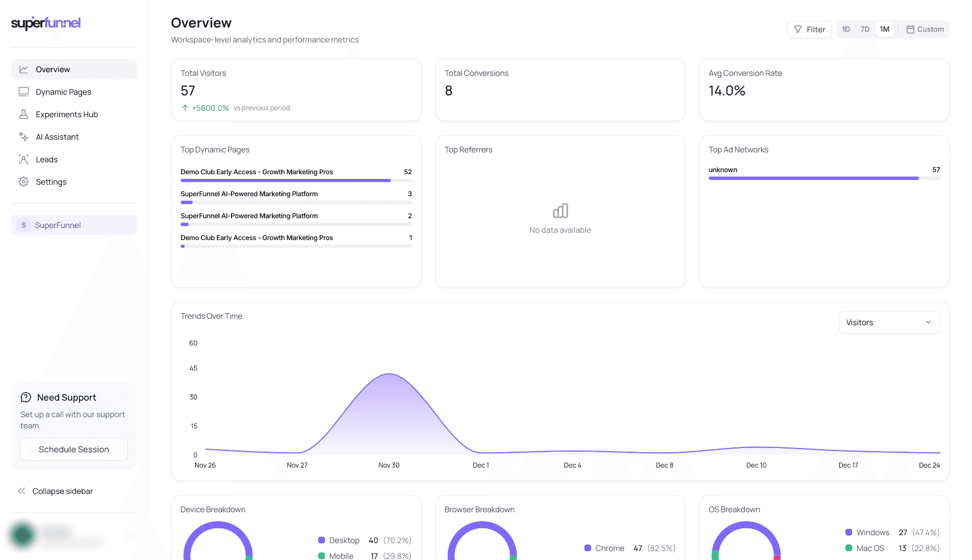Click the double-chevron collapse sidebar icon
This screenshot has width=972, height=560.
(21, 491)
